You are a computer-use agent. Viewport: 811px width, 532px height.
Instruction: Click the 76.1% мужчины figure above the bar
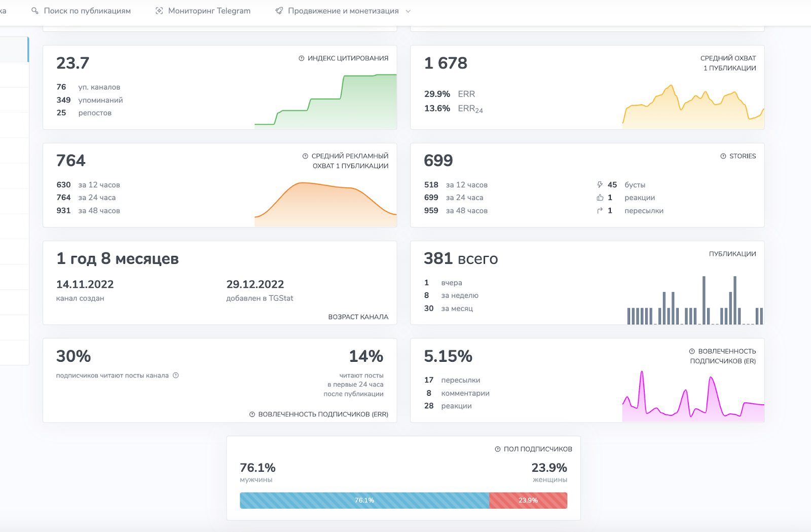tap(257, 468)
